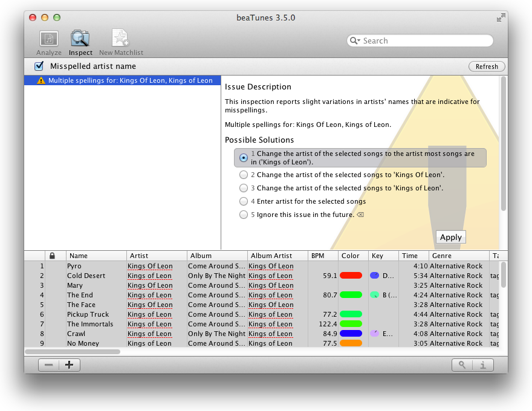Click the minus button at bottom left
This screenshot has height=411, width=532.
click(x=49, y=365)
